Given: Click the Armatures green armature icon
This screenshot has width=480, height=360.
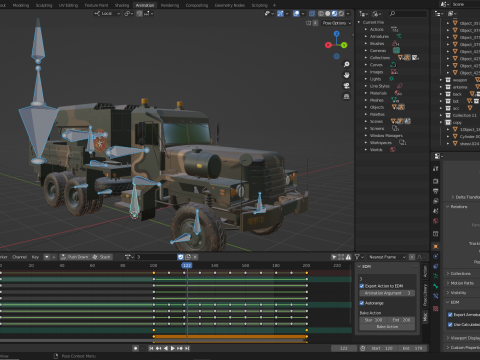Looking at the screenshot, I should (399, 36).
